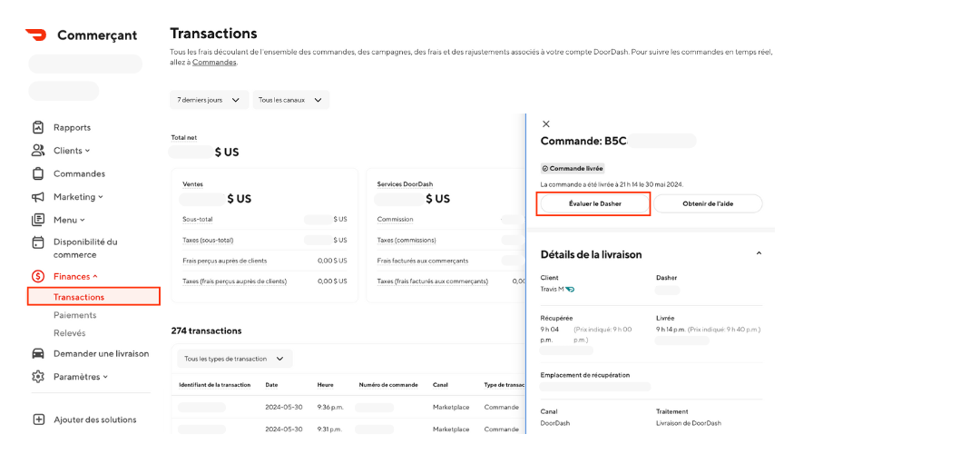Image resolution: width=980 pixels, height=454 pixels.
Task: Click the Date column header
Action: click(271, 385)
